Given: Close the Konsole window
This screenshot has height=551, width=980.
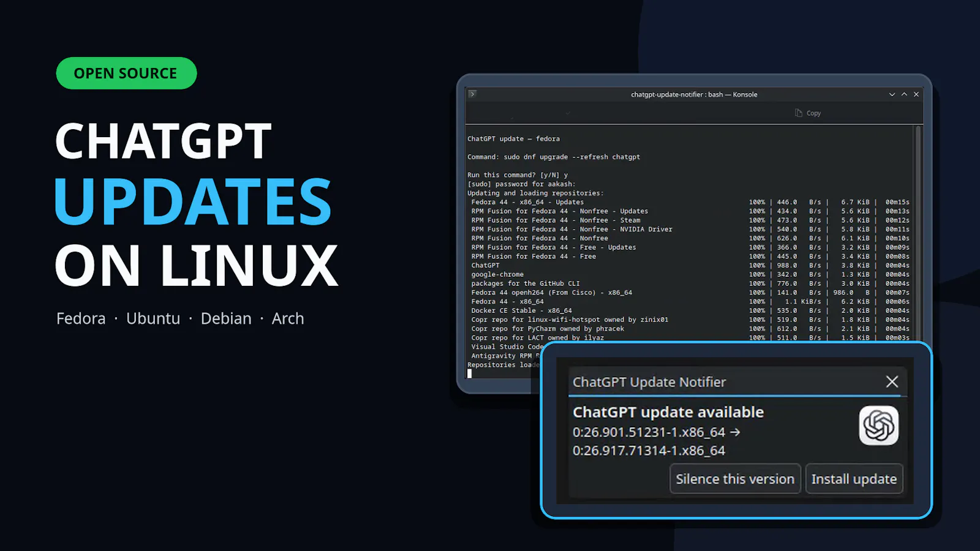Looking at the screenshot, I should pos(916,94).
